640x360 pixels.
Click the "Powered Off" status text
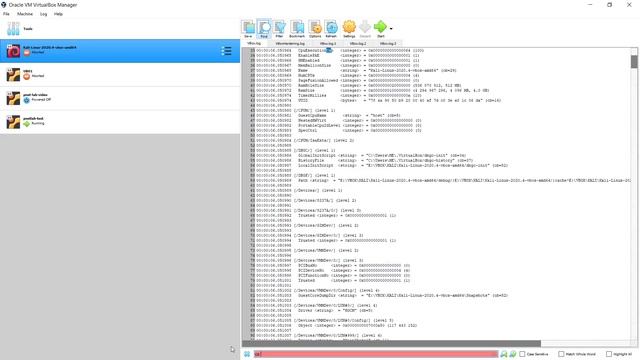[x=41, y=100]
